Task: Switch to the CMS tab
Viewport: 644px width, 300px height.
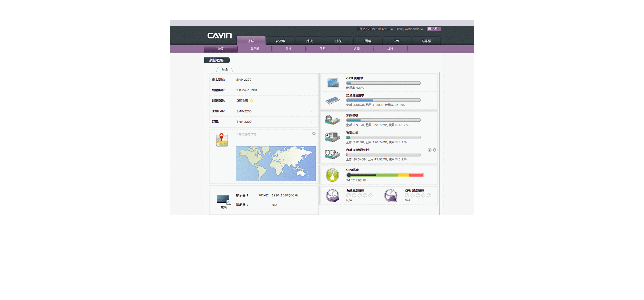Action: tap(397, 41)
